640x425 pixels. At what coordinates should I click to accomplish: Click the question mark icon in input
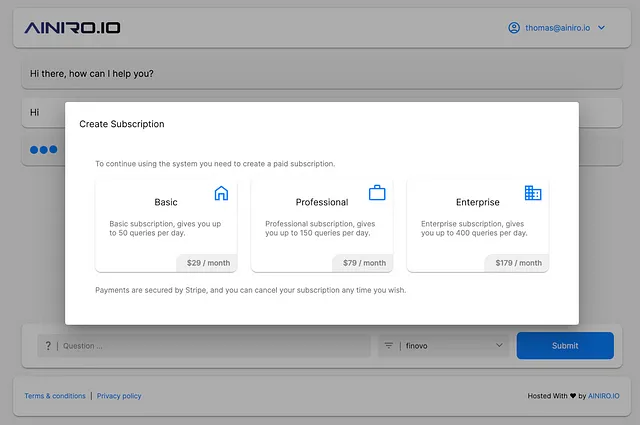coord(48,346)
